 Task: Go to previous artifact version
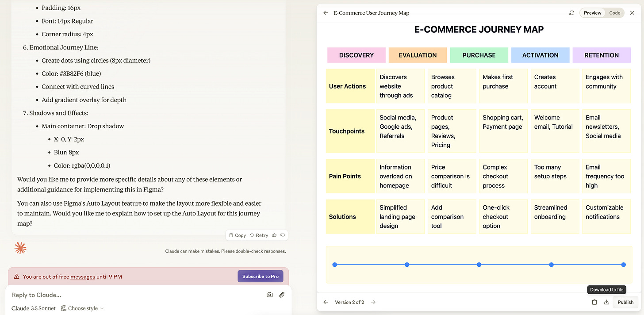[326, 302]
